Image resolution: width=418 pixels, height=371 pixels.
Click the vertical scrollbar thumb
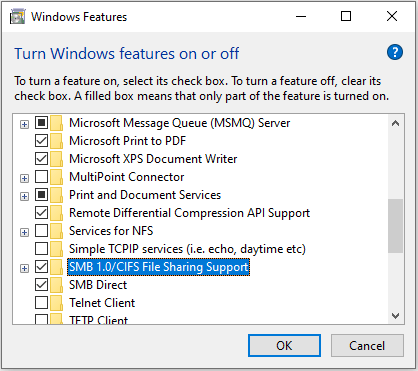pyautogui.click(x=396, y=226)
